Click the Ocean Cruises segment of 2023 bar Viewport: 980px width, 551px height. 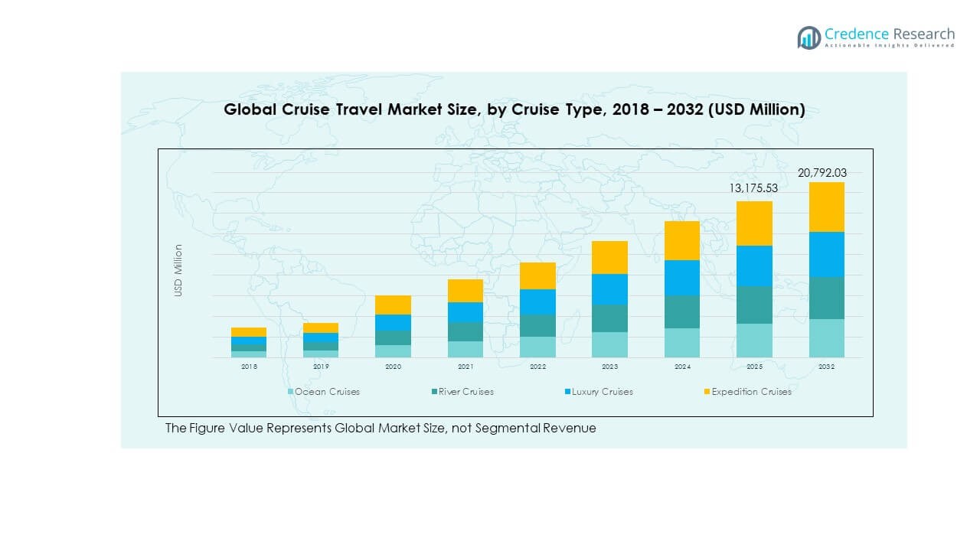point(609,344)
